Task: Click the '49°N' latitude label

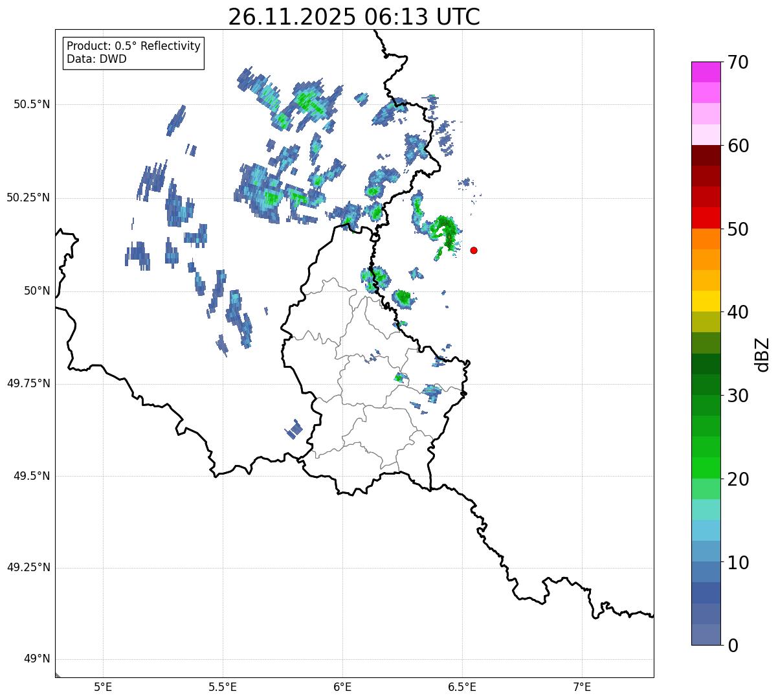Action: coord(37,659)
